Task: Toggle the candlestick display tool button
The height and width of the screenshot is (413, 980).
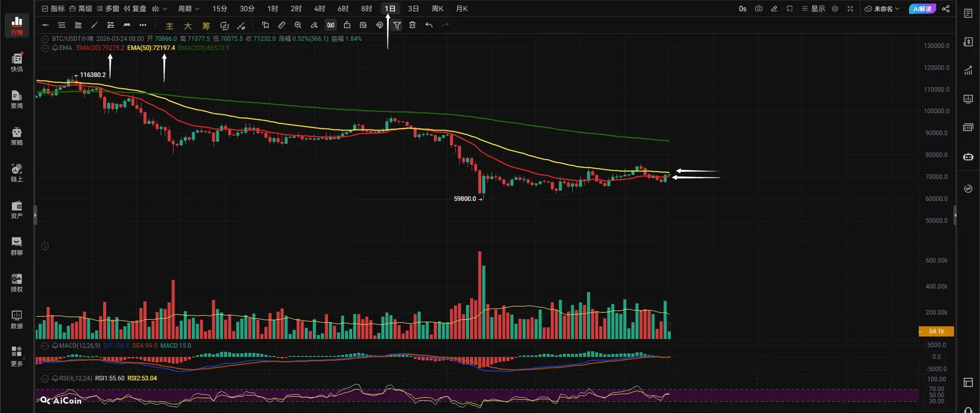Action: [331, 25]
